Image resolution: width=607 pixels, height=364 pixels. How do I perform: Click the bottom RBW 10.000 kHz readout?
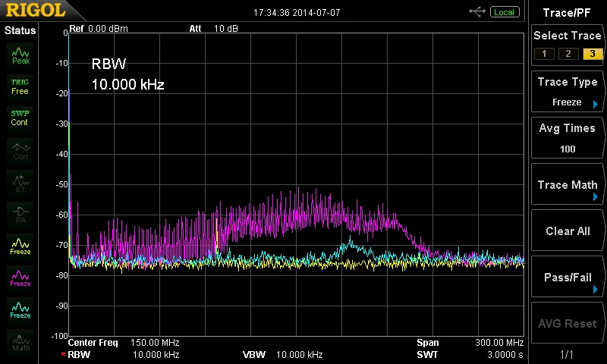coord(123,355)
